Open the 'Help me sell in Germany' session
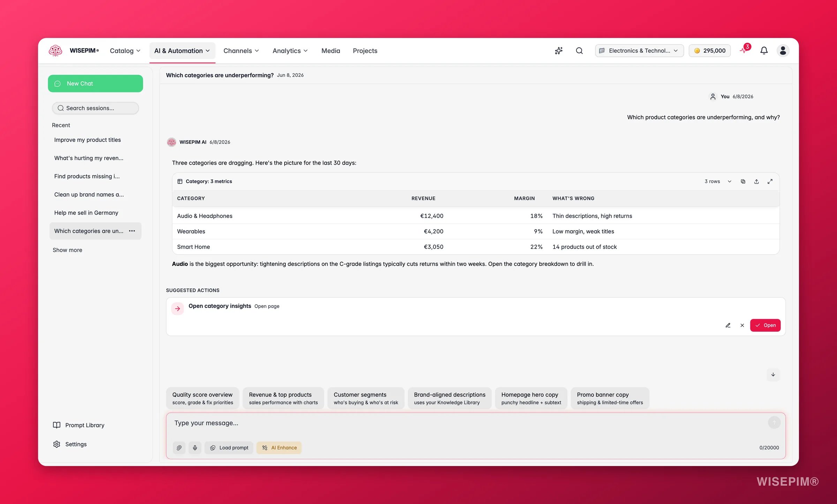The image size is (837, 504). (95, 213)
